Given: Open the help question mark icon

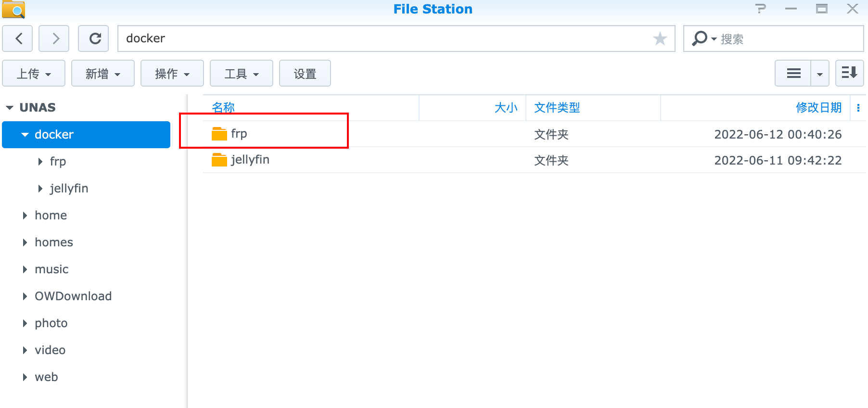Looking at the screenshot, I should (x=760, y=9).
